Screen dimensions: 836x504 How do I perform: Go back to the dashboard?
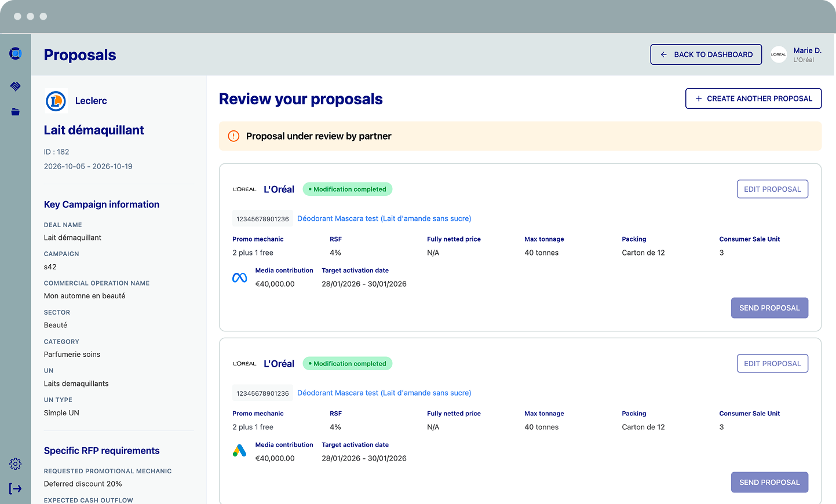click(706, 54)
